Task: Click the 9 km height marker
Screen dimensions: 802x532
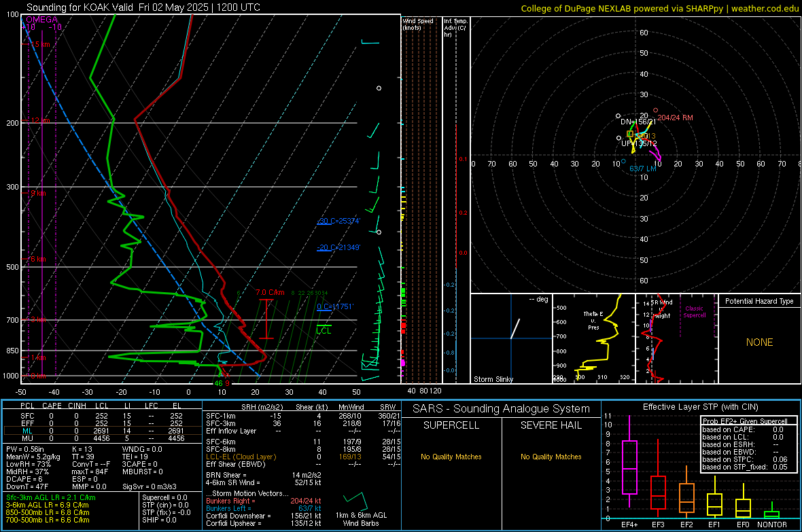Action: click(38, 194)
